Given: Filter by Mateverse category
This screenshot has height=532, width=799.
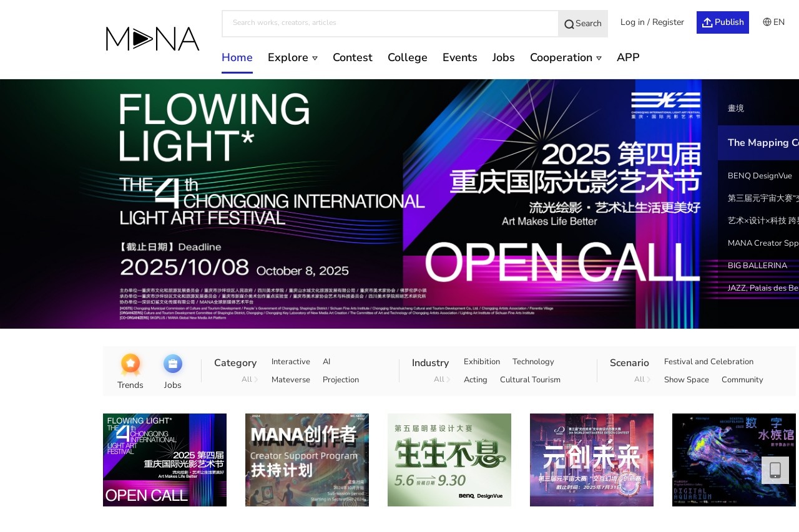Looking at the screenshot, I should pyautogui.click(x=291, y=380).
